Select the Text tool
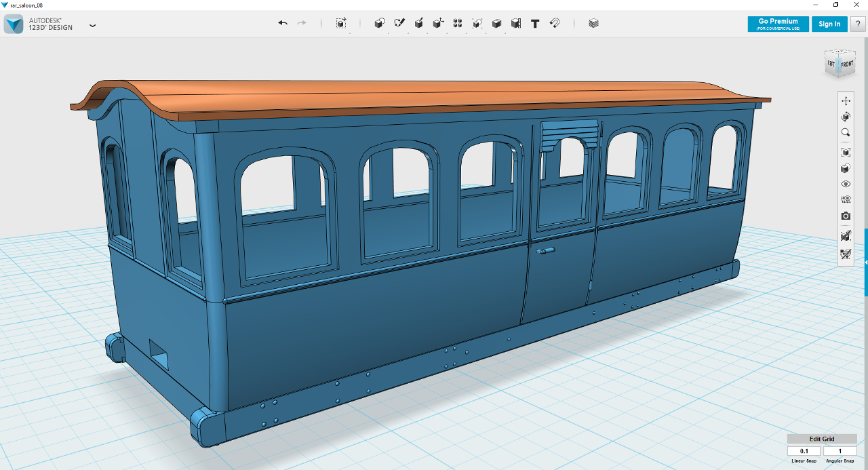Viewport: 868px width, 470px height. (535, 23)
